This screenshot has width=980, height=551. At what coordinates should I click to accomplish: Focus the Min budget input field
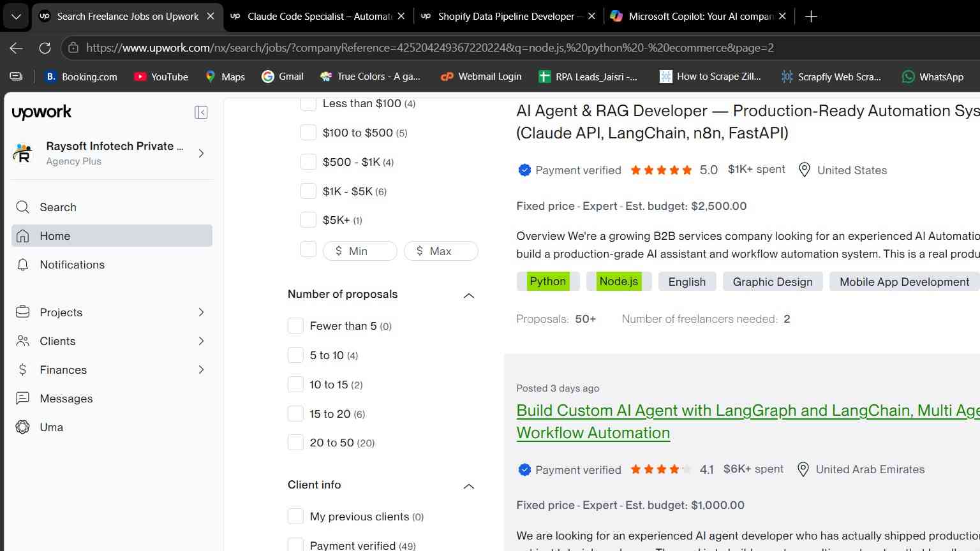tap(360, 251)
